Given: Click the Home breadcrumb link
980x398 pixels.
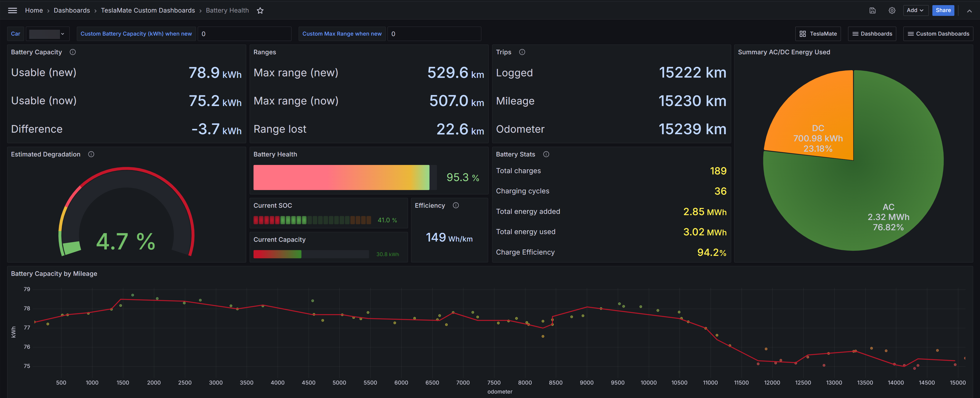Looking at the screenshot, I should pos(34,10).
